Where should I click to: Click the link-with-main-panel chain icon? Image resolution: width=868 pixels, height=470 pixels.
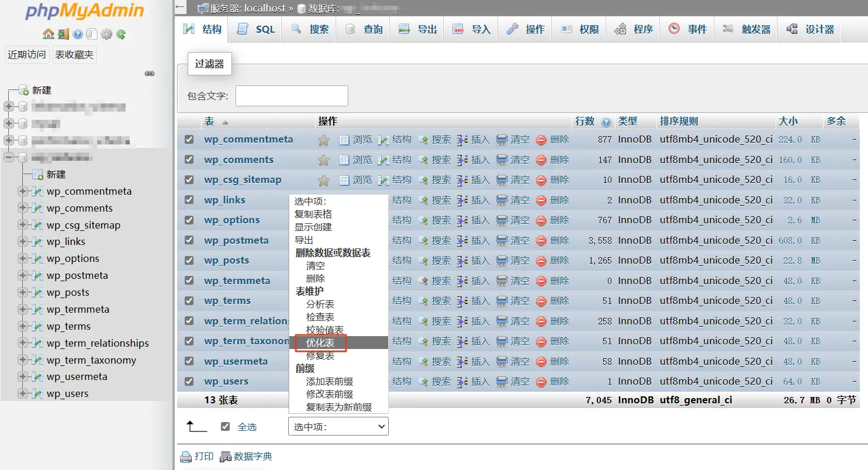click(150, 74)
